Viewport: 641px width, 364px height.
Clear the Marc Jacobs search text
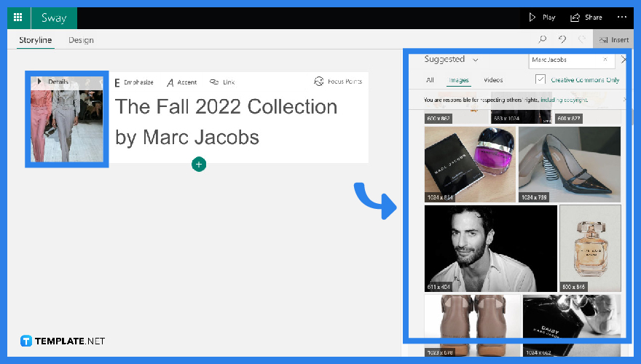point(605,60)
